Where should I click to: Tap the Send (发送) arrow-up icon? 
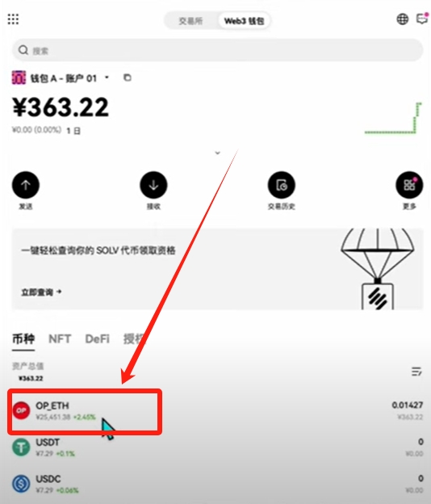pyautogui.click(x=26, y=185)
